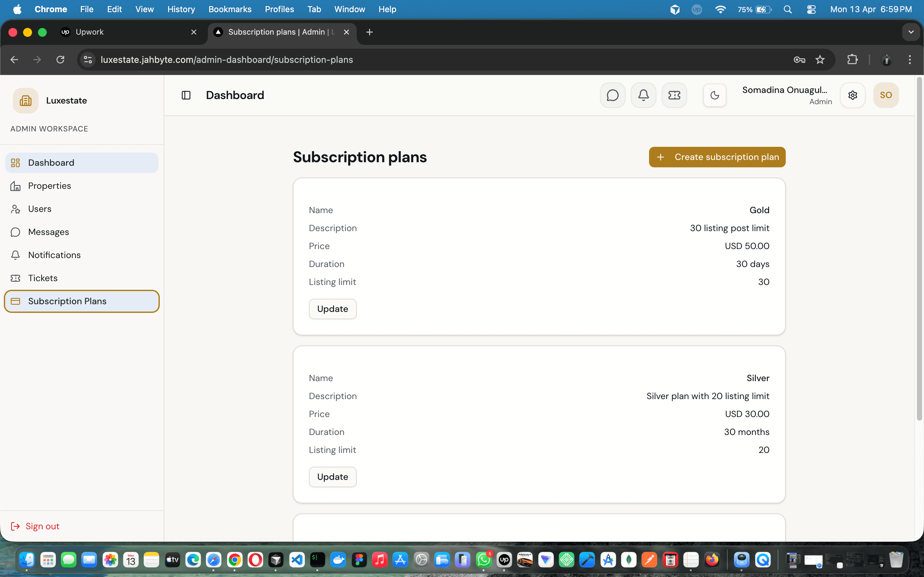Open the Bookmarks menu
Screen dimensions: 924x577
[x=229, y=9]
